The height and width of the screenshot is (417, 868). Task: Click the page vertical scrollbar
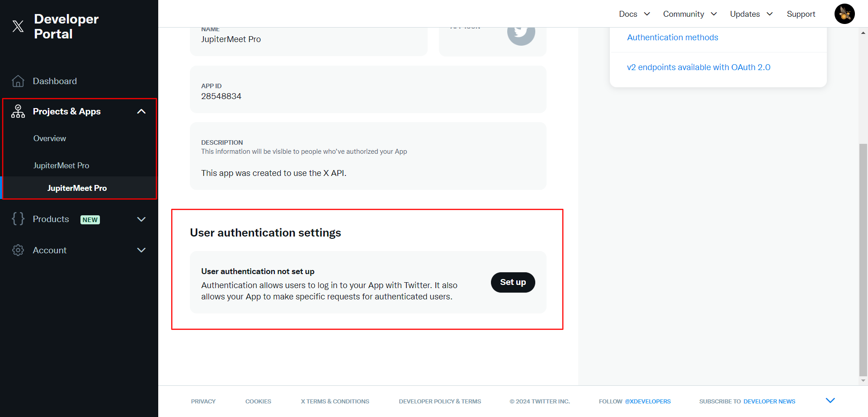tap(863, 259)
